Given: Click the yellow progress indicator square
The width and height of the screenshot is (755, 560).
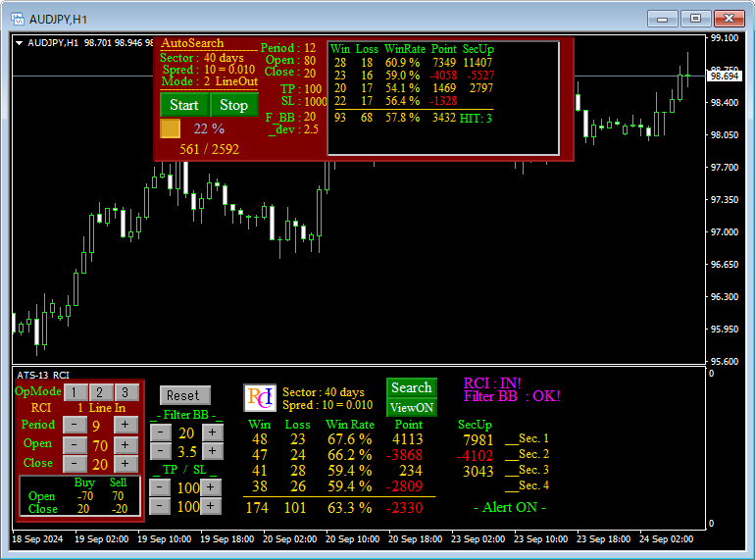Looking at the screenshot, I should pyautogui.click(x=170, y=128).
